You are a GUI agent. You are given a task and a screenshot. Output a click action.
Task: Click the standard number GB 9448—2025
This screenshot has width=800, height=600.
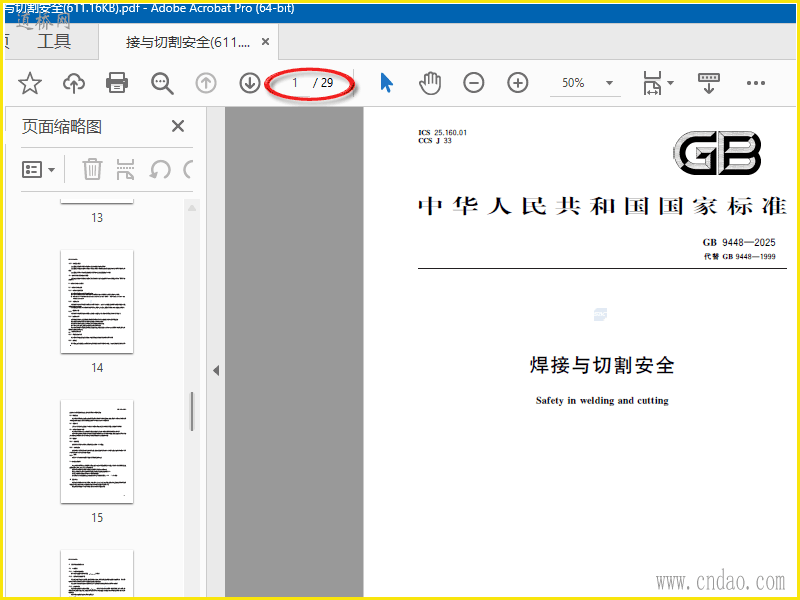[739, 242]
